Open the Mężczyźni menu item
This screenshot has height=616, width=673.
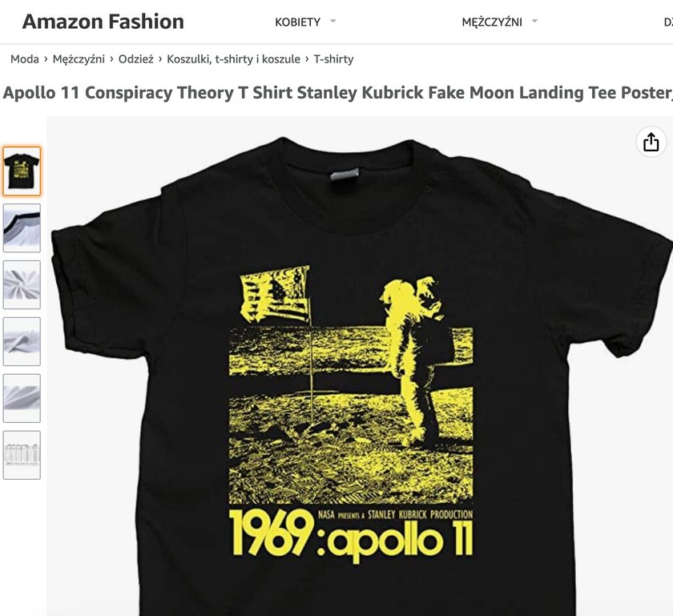492,22
